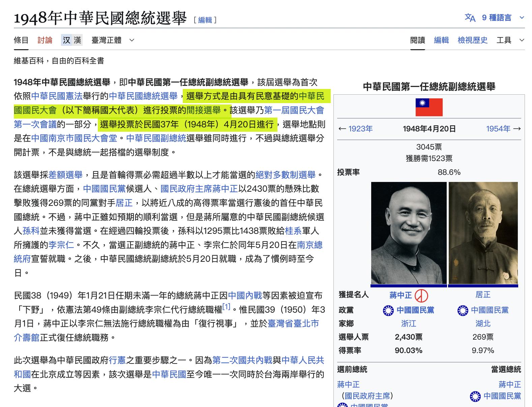The width and height of the screenshot is (532, 407).
Task: Click 蔣中正 nominee link in infobox
Action: (401, 295)
